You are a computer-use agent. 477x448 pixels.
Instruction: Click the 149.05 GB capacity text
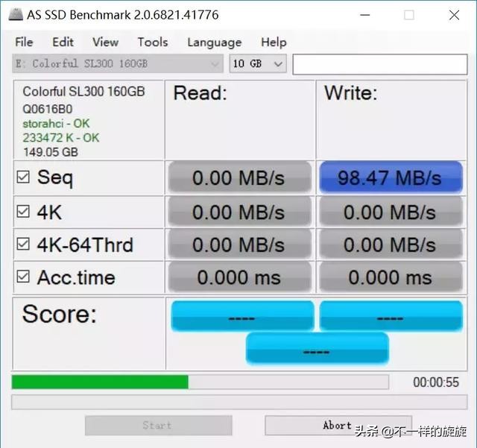[x=51, y=152]
